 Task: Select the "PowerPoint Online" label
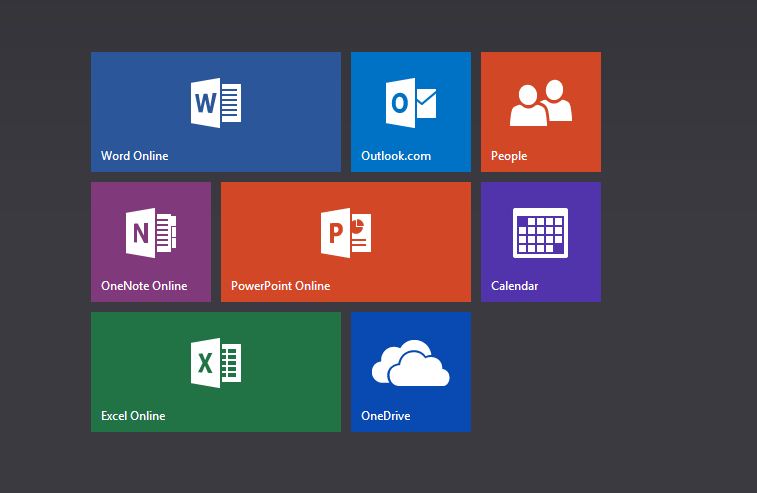pos(280,286)
